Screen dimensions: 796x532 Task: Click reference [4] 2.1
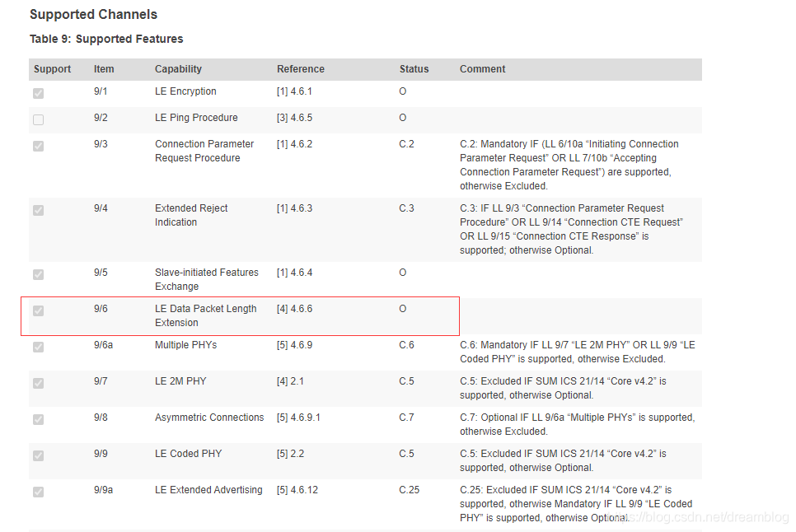pos(290,381)
